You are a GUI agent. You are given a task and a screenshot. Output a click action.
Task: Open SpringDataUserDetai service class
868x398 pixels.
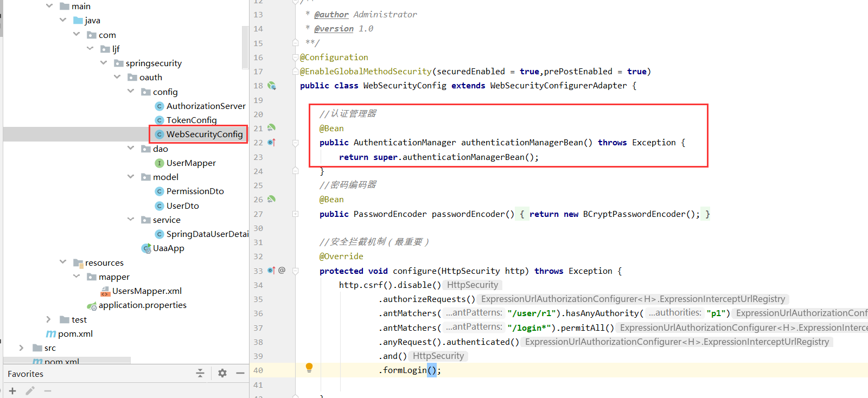tap(207, 234)
